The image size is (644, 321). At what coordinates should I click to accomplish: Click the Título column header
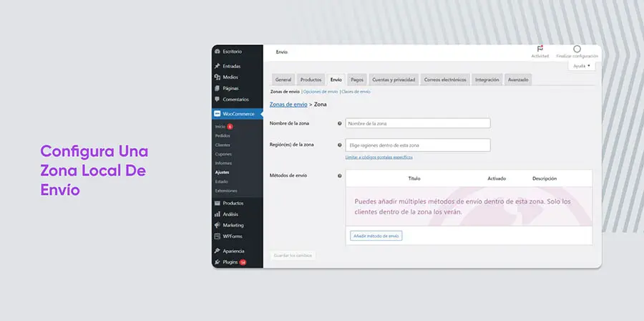pos(414,179)
